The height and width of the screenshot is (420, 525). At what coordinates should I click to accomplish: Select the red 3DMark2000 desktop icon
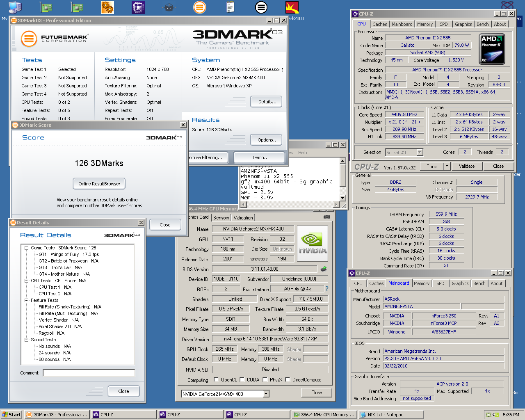coord(292,7)
